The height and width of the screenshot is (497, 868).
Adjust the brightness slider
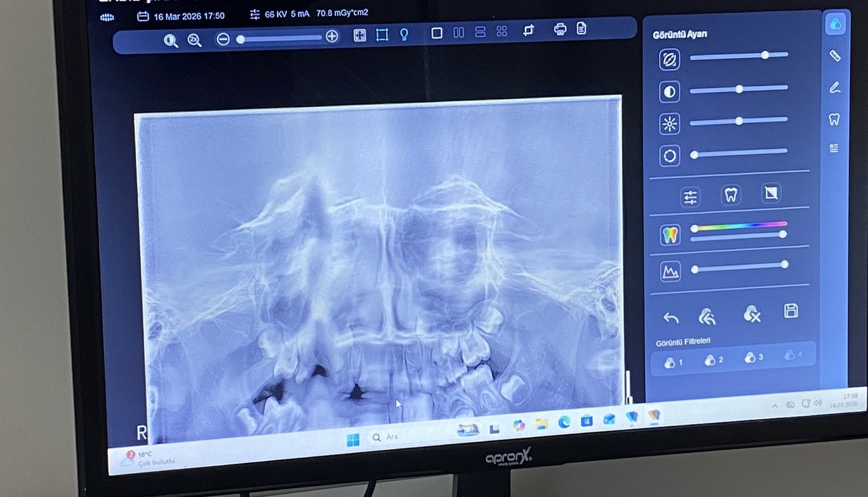pos(739,121)
